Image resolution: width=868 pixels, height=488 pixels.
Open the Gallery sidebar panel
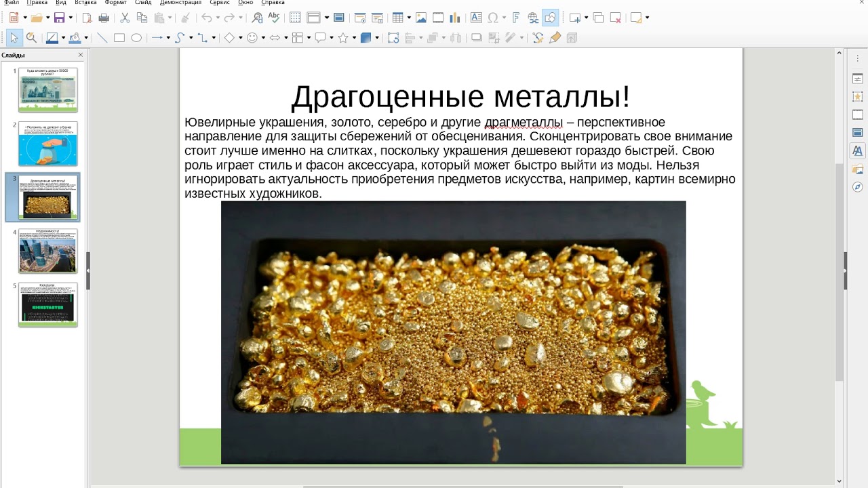857,169
